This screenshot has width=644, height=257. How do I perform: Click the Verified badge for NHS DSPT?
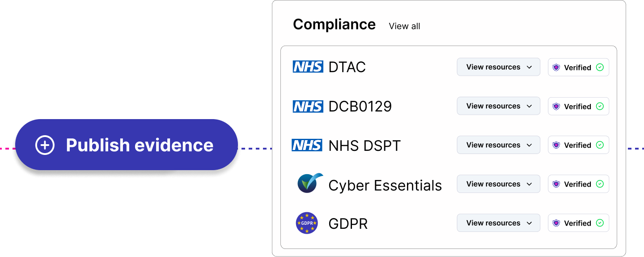point(578,145)
